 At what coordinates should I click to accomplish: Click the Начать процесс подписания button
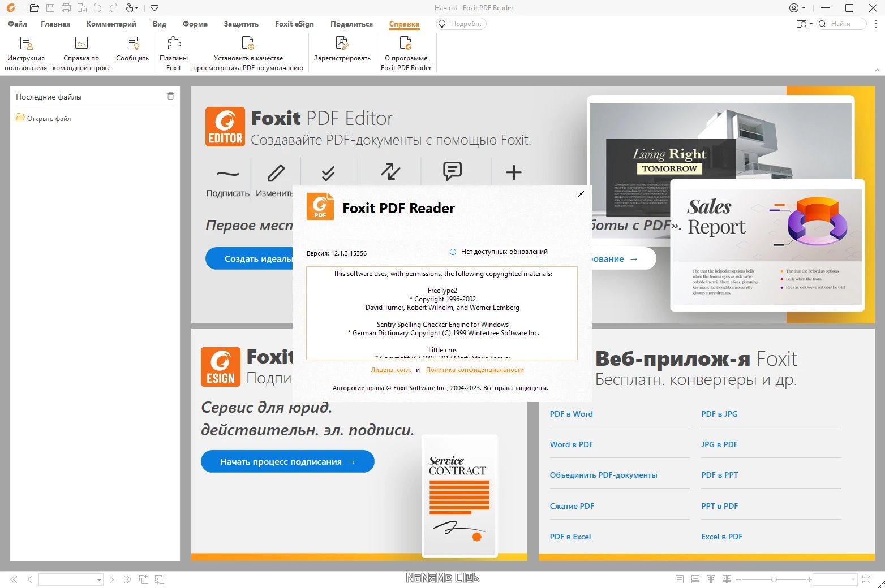point(287,461)
